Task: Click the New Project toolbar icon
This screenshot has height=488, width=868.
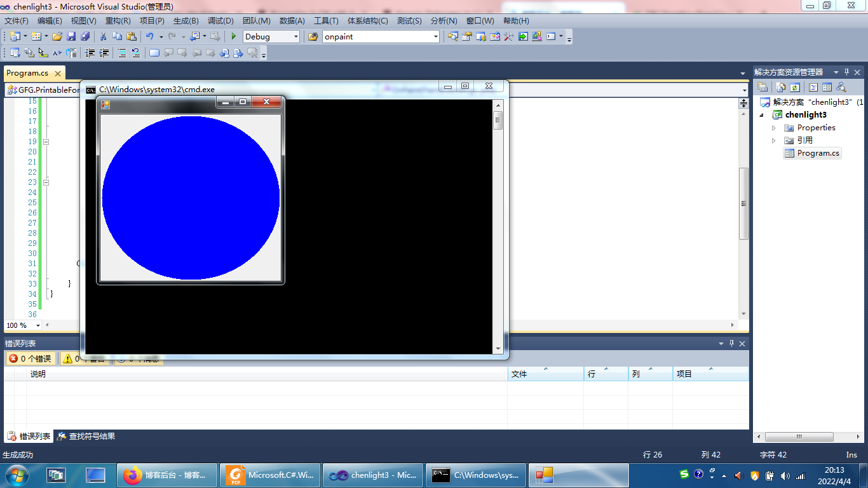Action: (15, 37)
